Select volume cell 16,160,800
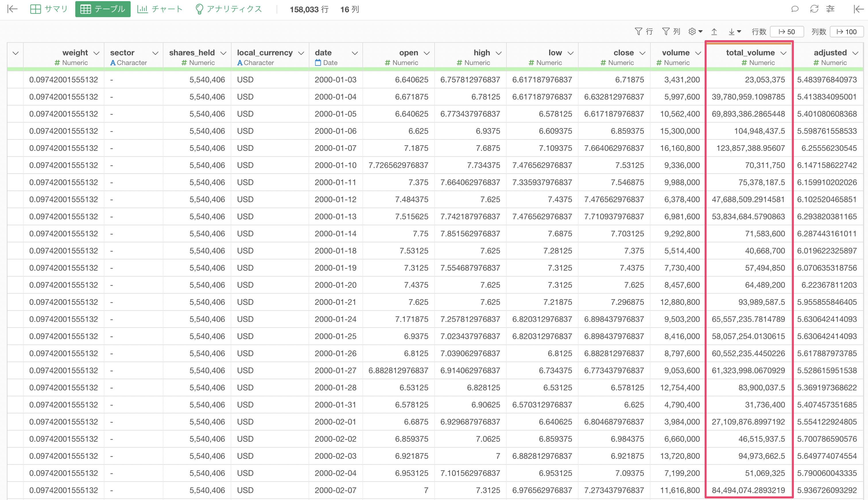Image resolution: width=868 pixels, height=500 pixels. point(677,148)
